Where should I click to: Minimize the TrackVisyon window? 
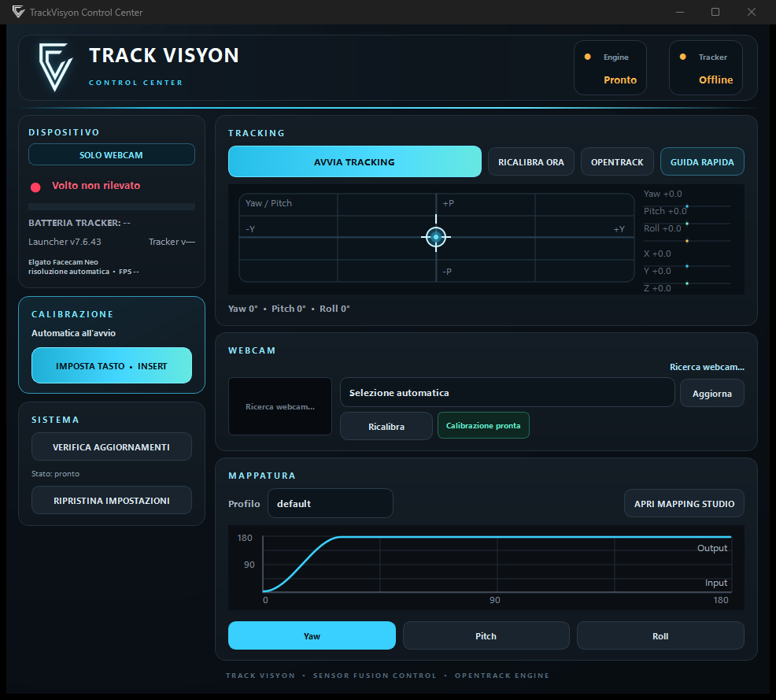point(680,12)
